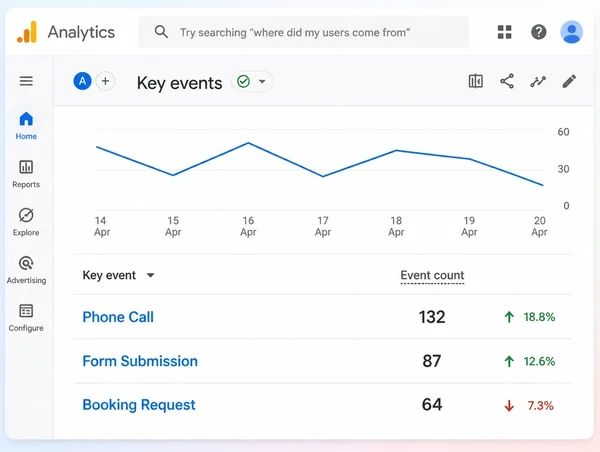The width and height of the screenshot is (600, 452).
Task: Open the Booking Request key event
Action: click(x=139, y=405)
